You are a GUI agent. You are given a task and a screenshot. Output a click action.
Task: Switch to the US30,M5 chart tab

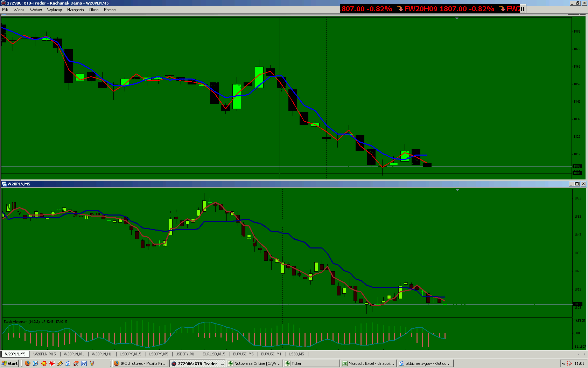[x=296, y=354]
